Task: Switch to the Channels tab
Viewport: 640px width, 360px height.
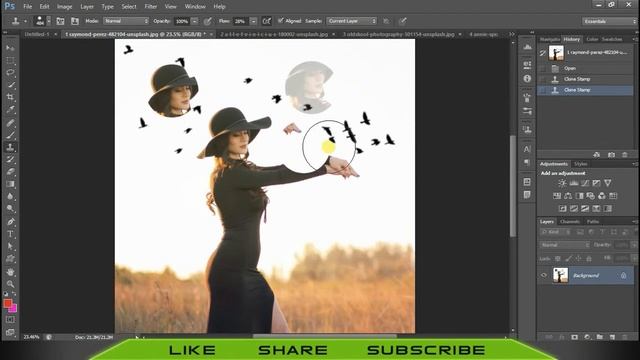Action: (x=570, y=222)
